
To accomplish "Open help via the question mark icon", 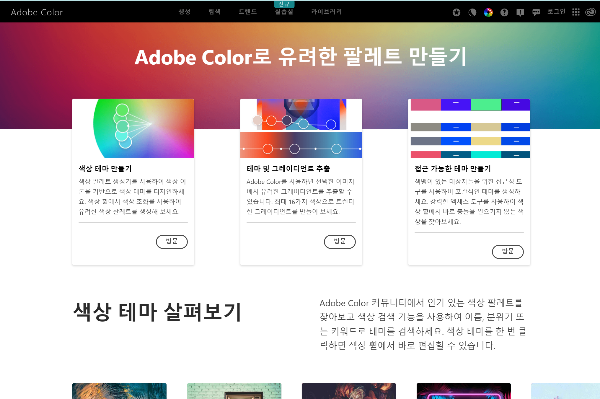I will pyautogui.click(x=504, y=12).
